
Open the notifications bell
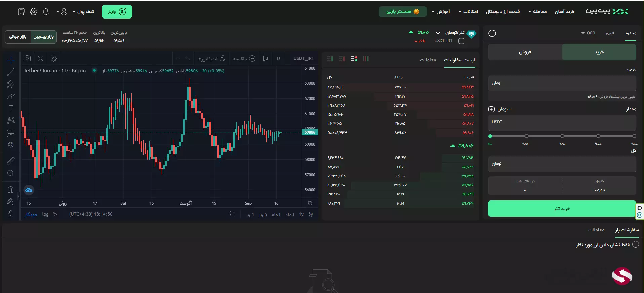(x=46, y=12)
